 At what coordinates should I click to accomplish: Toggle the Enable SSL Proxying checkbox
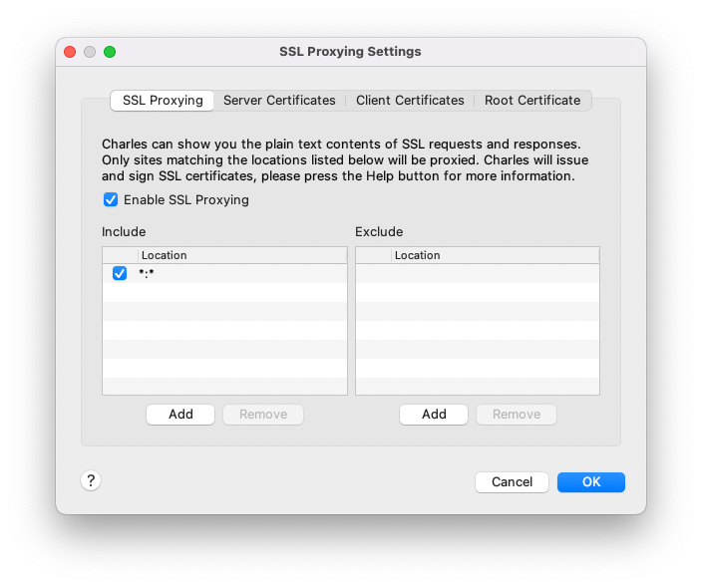(x=111, y=199)
